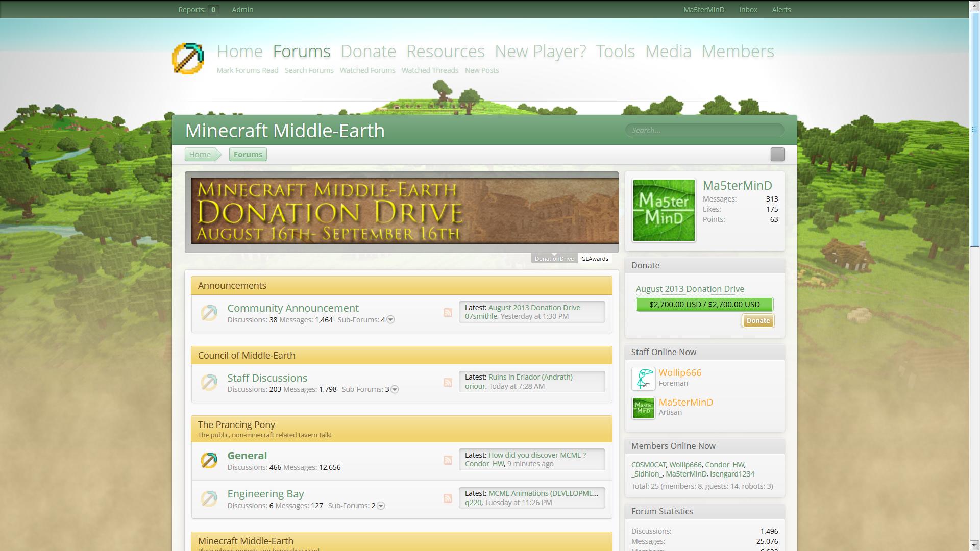Open Engineering Bay forum
This screenshot has height=551, width=980.
coord(265,494)
